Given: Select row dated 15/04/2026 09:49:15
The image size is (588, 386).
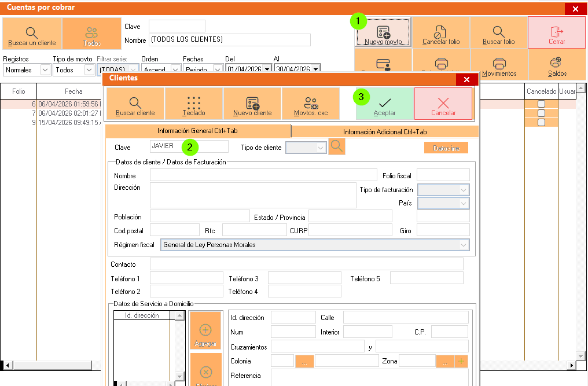Looking at the screenshot, I should tap(51, 122).
